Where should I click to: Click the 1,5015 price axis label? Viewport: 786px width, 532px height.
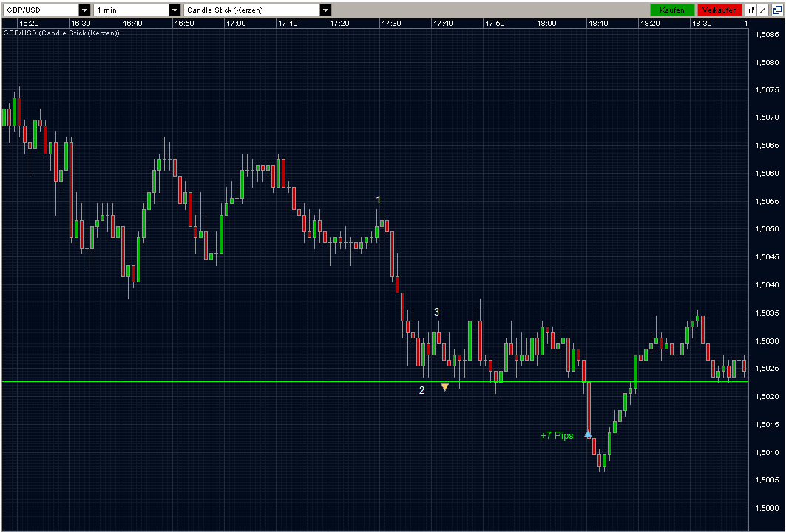point(767,425)
